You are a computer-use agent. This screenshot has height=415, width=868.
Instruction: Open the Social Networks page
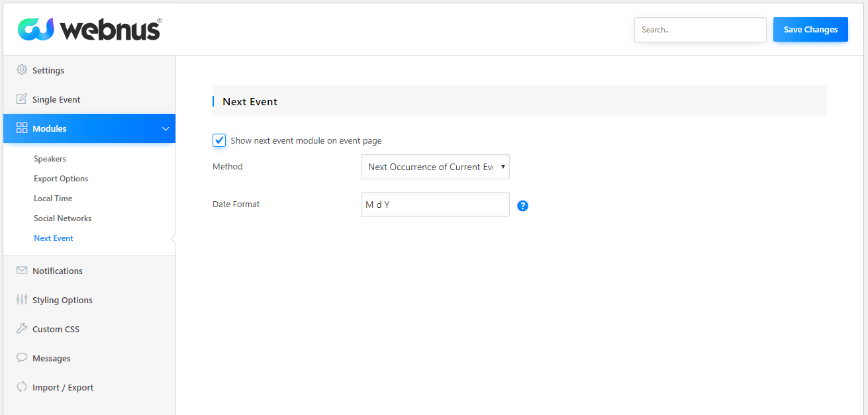pos(62,218)
